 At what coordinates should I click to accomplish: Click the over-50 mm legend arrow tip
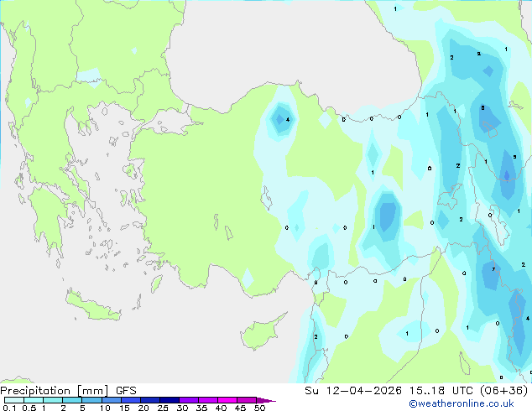[x=266, y=400]
